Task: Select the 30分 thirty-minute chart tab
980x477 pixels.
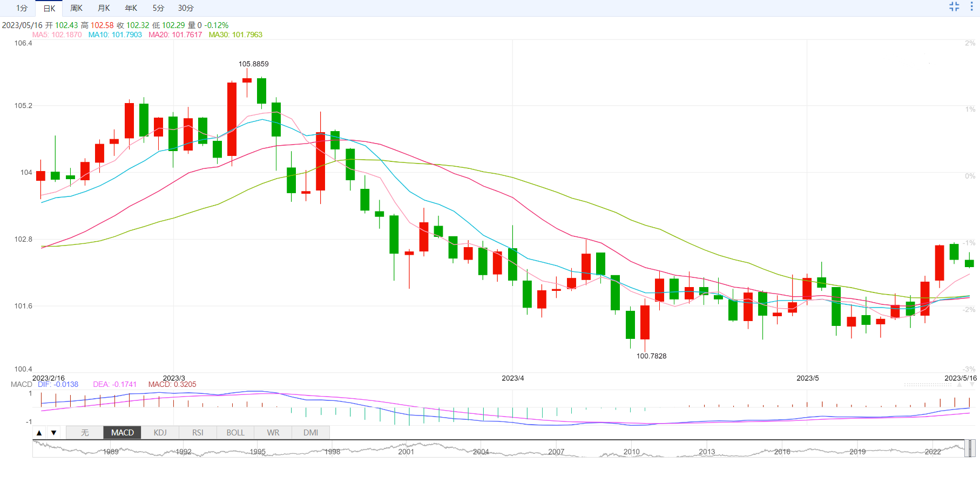Action: (x=186, y=8)
